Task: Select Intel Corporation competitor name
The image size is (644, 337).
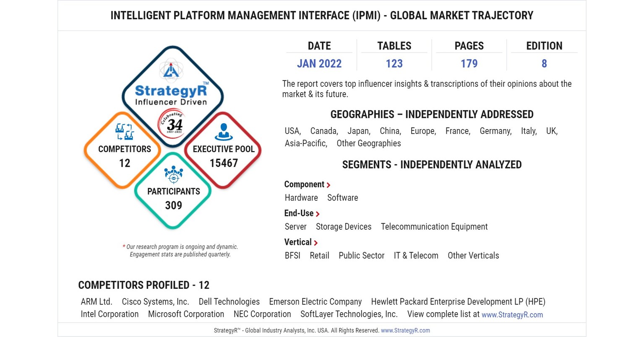Action: [110, 314]
